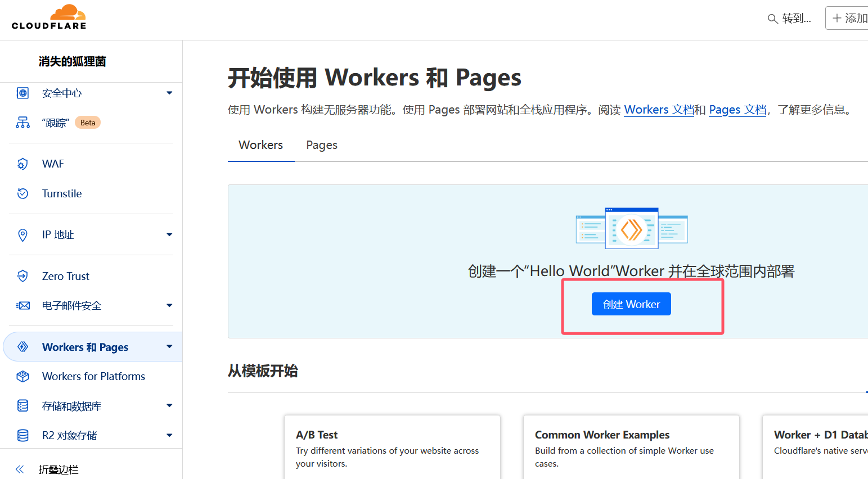Select the Common Worker Examples template card
This screenshot has width=868, height=479.
click(x=631, y=447)
